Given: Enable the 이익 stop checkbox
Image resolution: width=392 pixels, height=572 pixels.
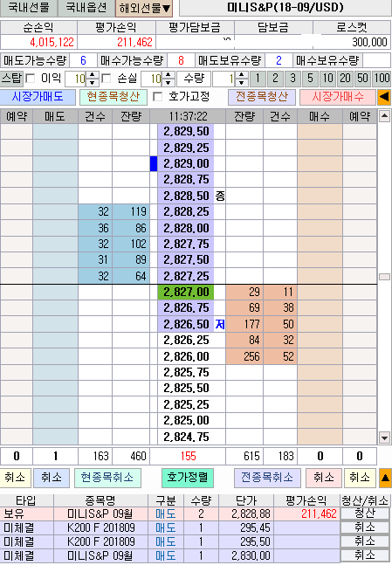Looking at the screenshot, I should pos(31,79).
